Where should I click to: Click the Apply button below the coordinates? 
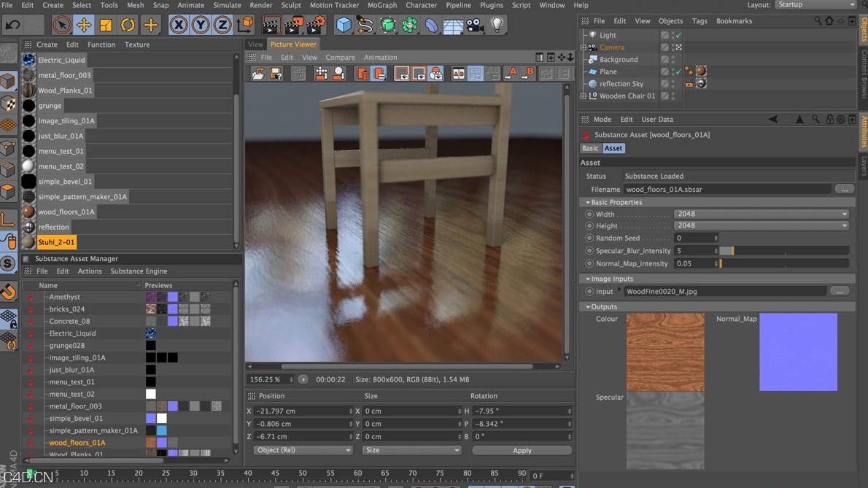tap(521, 450)
